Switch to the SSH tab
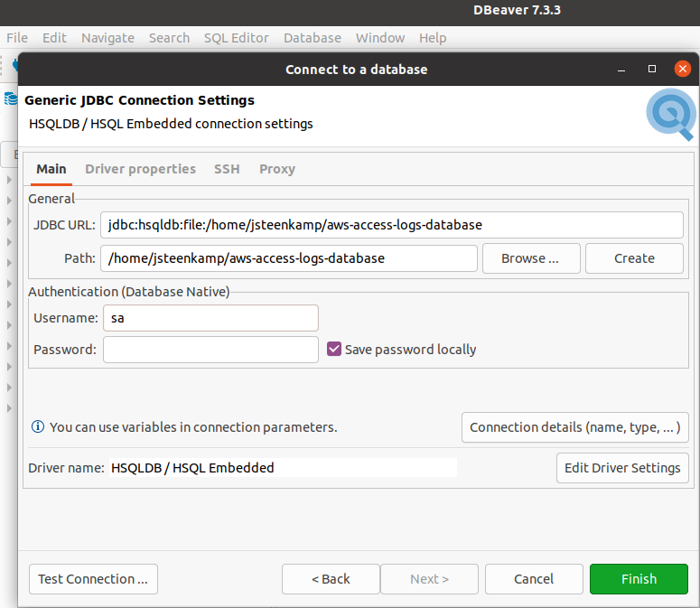700x608 pixels. (x=227, y=169)
